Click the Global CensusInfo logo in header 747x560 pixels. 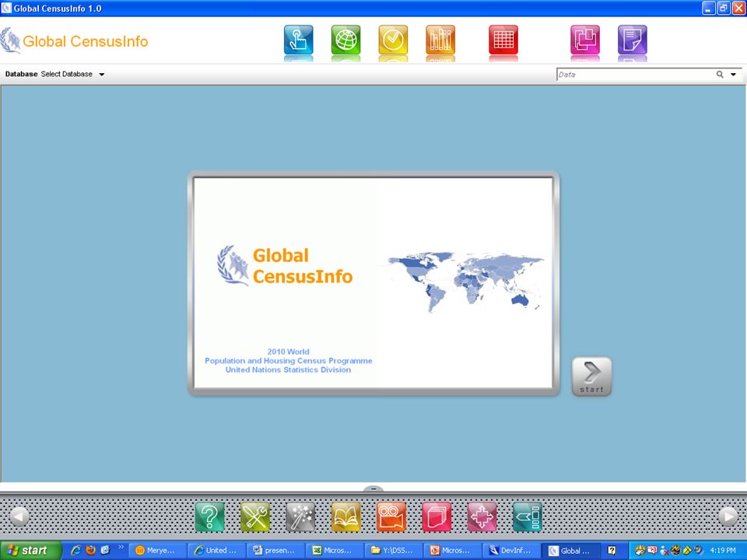point(75,41)
